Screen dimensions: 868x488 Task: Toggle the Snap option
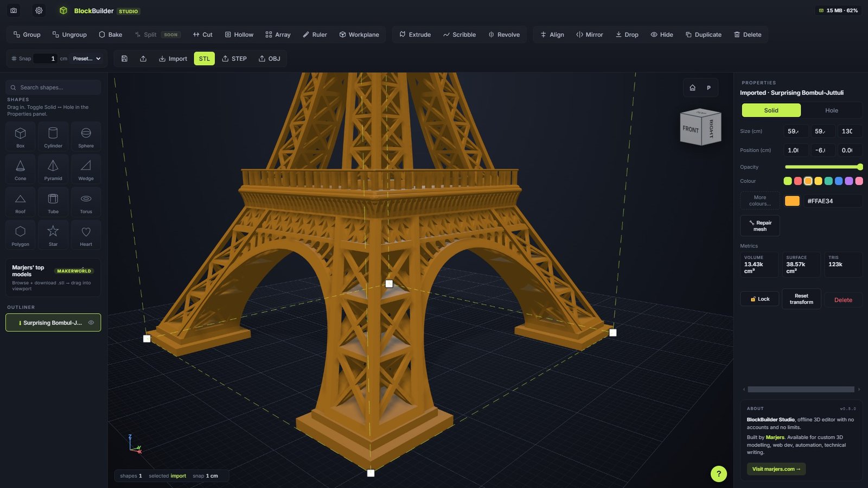(21, 59)
